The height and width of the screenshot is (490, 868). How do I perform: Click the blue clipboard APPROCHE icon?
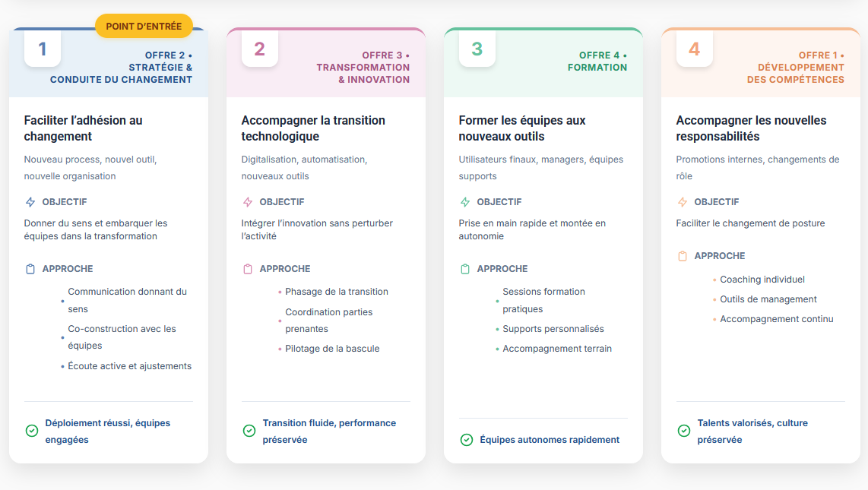point(30,269)
